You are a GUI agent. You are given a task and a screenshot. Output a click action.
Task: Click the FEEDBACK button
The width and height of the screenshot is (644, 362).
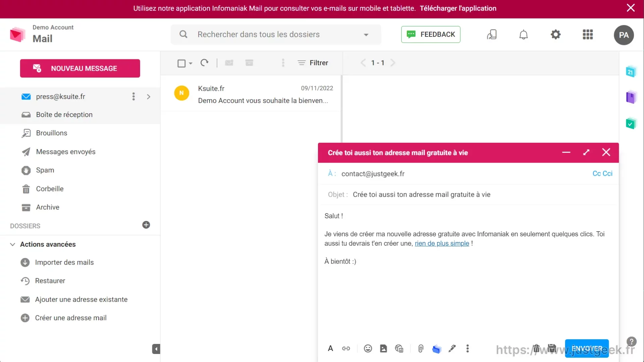pos(431,35)
